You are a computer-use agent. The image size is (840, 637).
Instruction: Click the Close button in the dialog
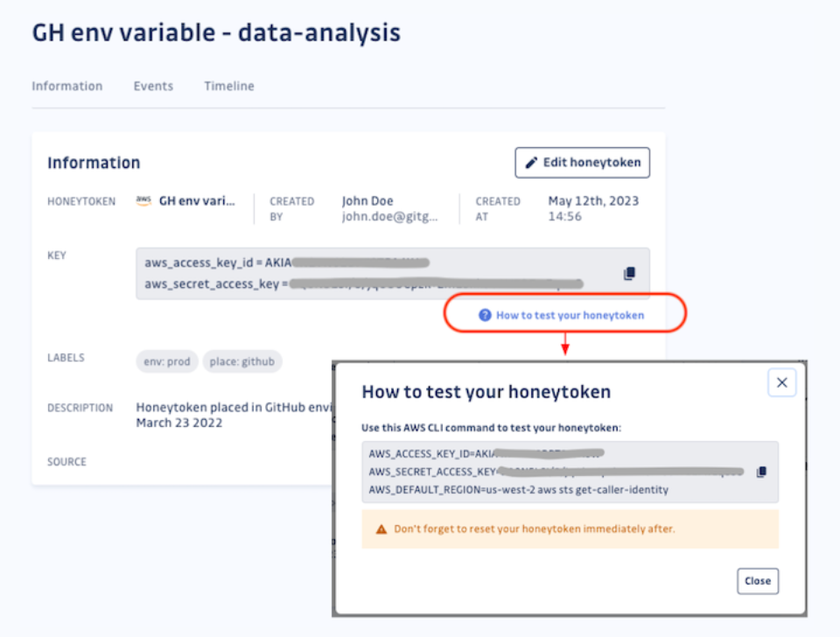758,581
